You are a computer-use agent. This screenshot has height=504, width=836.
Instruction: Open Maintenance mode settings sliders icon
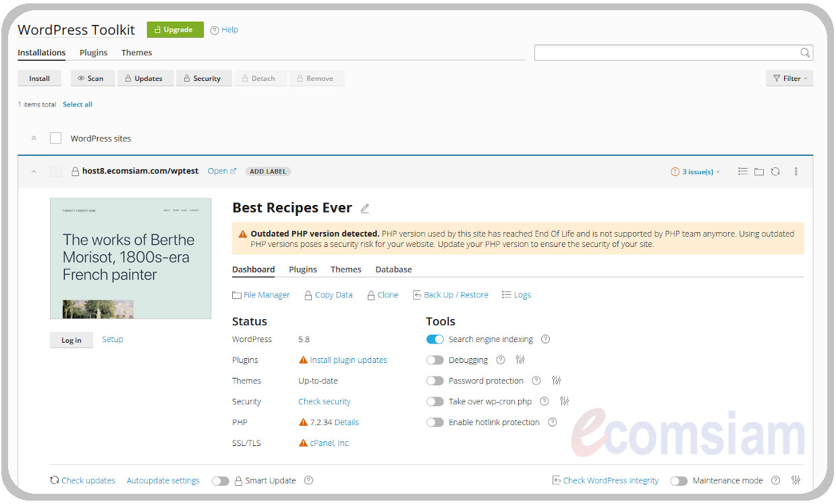[796, 480]
